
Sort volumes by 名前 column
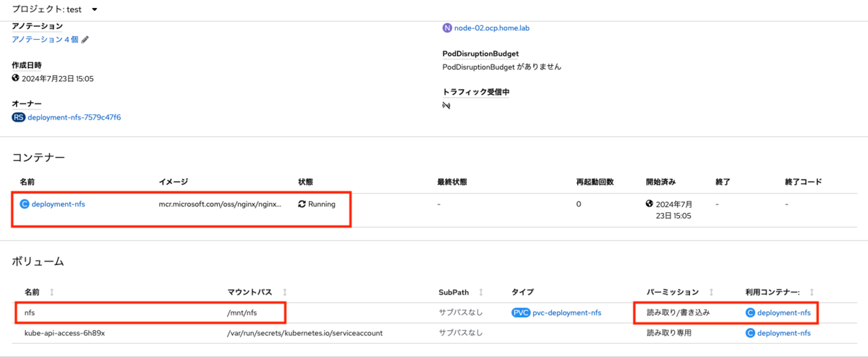pos(51,292)
